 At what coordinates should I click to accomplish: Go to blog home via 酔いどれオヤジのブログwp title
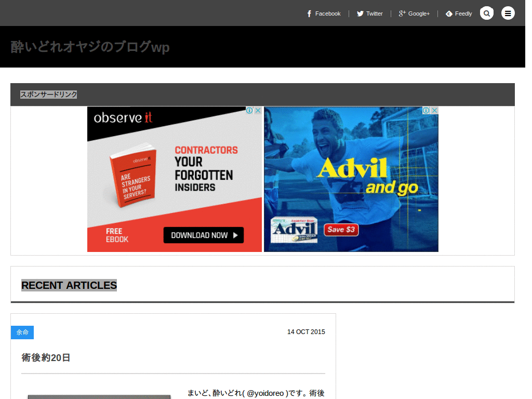click(x=90, y=47)
